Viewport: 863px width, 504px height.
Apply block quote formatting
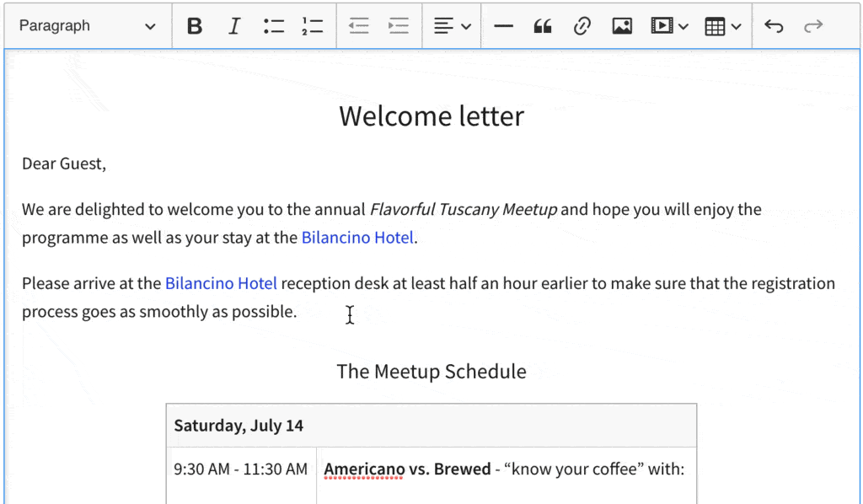(x=543, y=26)
